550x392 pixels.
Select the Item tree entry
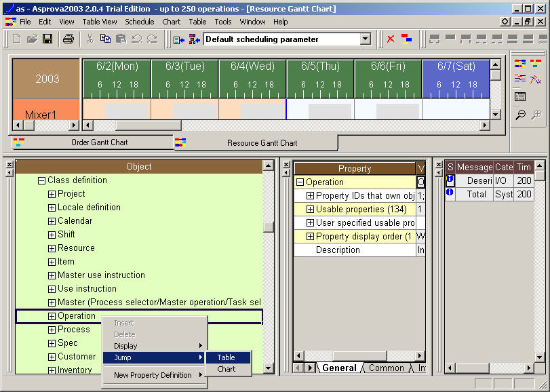(66, 262)
